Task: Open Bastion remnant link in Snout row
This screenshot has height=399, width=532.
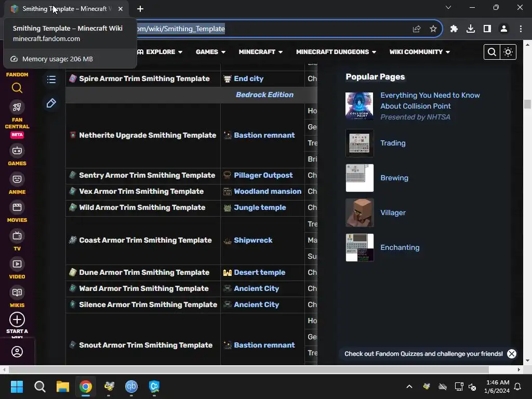Action: coord(264,345)
